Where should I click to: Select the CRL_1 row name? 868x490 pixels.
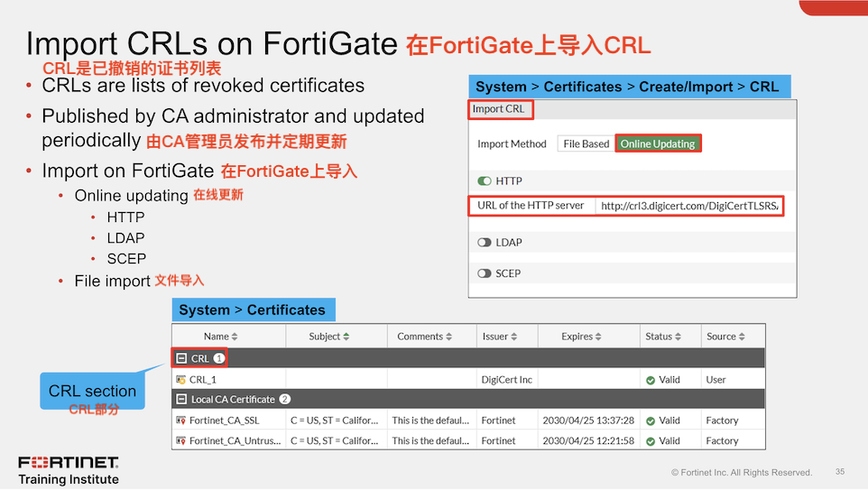click(x=203, y=380)
